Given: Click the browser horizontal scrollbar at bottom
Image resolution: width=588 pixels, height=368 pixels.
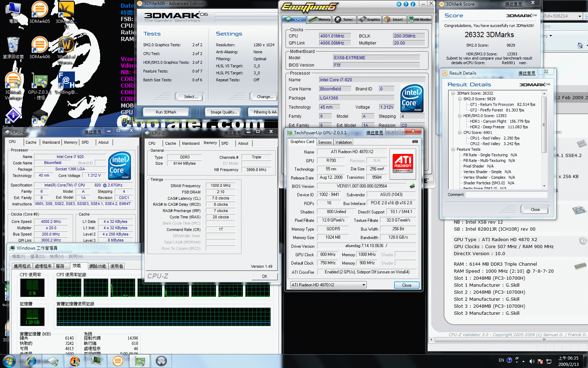Looking at the screenshot, I should [509, 340].
